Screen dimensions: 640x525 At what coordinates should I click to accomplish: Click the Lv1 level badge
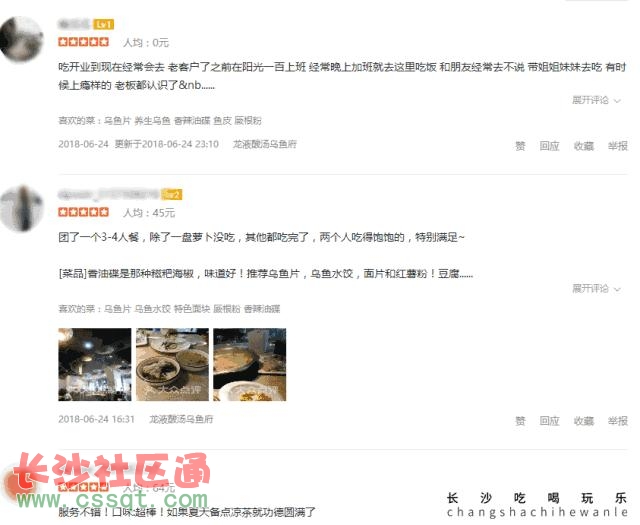(104, 24)
